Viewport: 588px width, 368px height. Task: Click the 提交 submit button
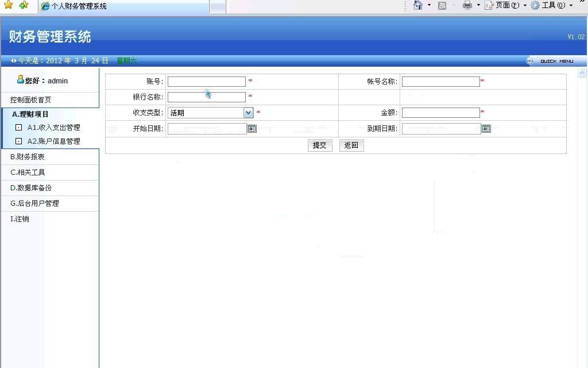(x=319, y=145)
